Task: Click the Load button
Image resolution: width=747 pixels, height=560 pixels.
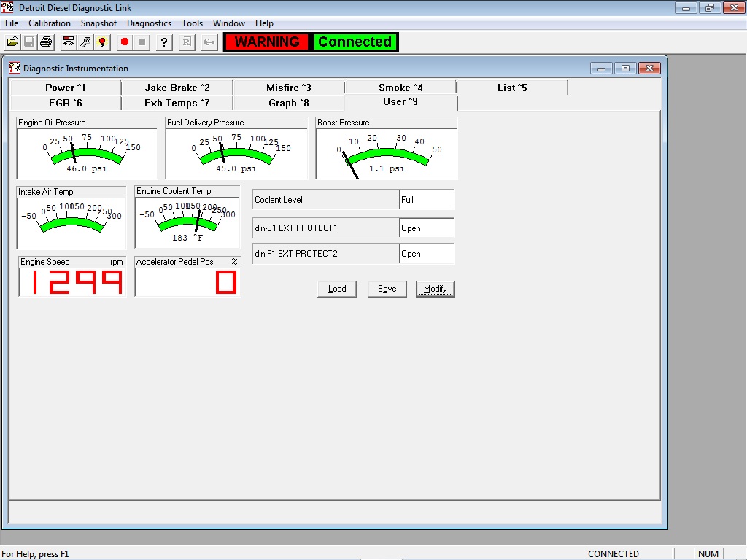Action: coord(336,289)
